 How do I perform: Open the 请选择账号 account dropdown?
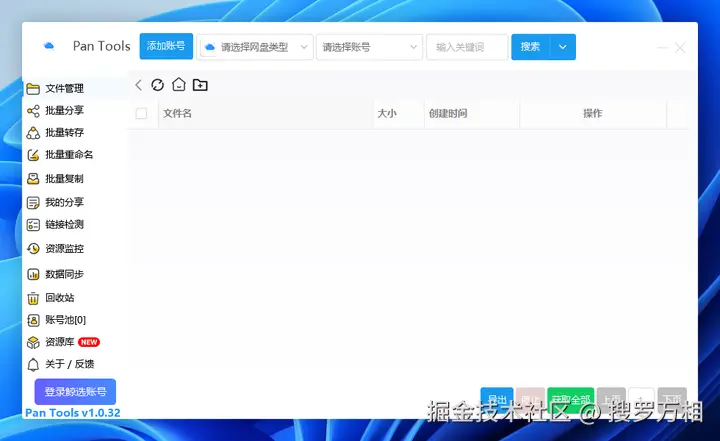[x=369, y=47]
